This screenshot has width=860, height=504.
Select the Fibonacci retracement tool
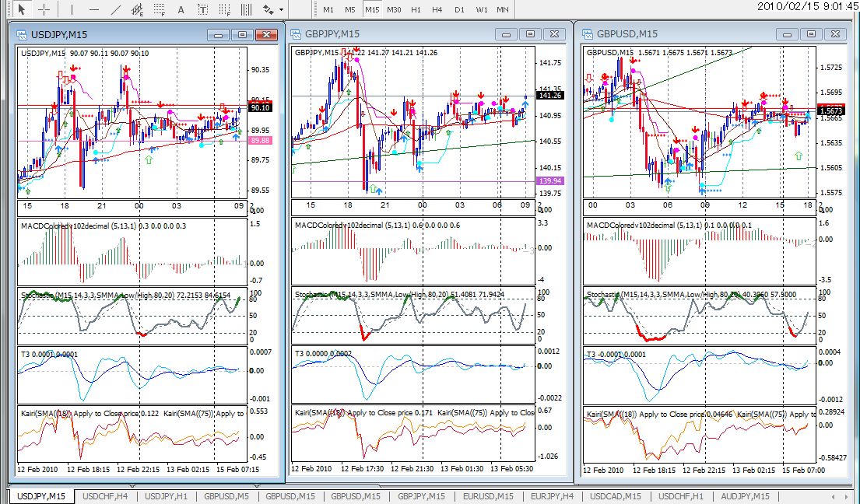(x=160, y=9)
